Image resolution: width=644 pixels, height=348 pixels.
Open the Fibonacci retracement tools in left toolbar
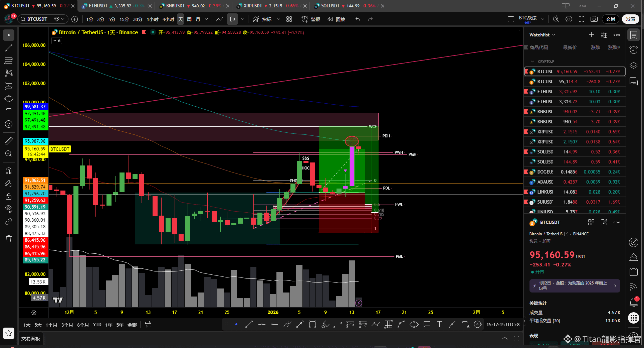click(x=9, y=61)
